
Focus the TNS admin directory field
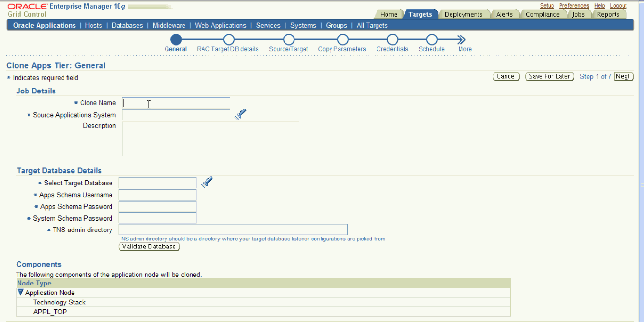[233, 230]
